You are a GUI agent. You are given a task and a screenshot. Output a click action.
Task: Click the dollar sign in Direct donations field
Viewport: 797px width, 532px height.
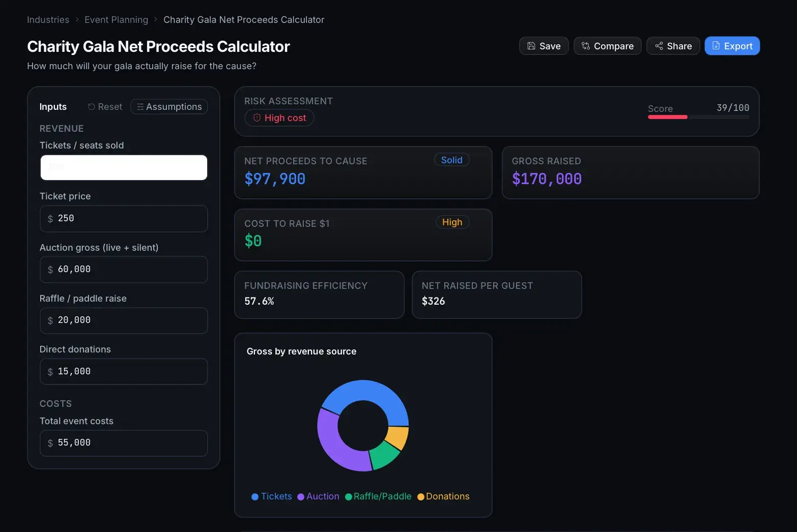50,372
